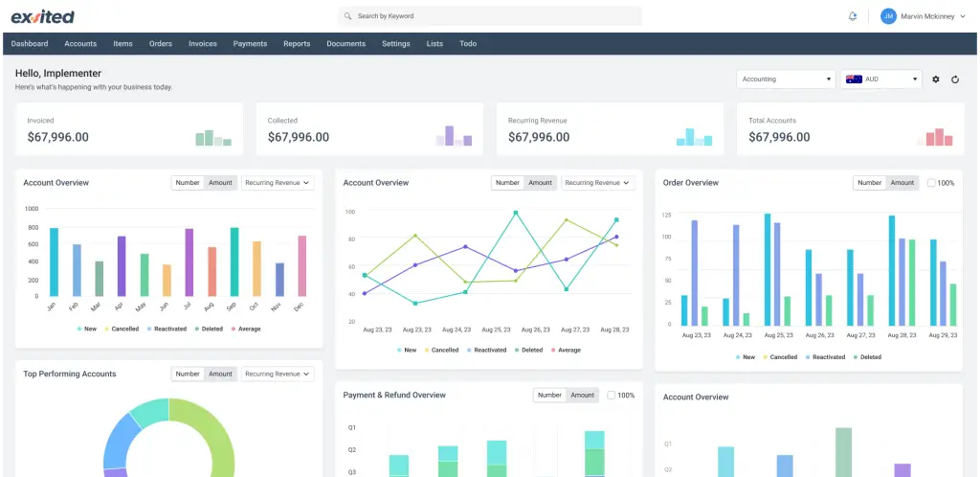Open Recurring Revenue dropdown in bar chart card

278,183
